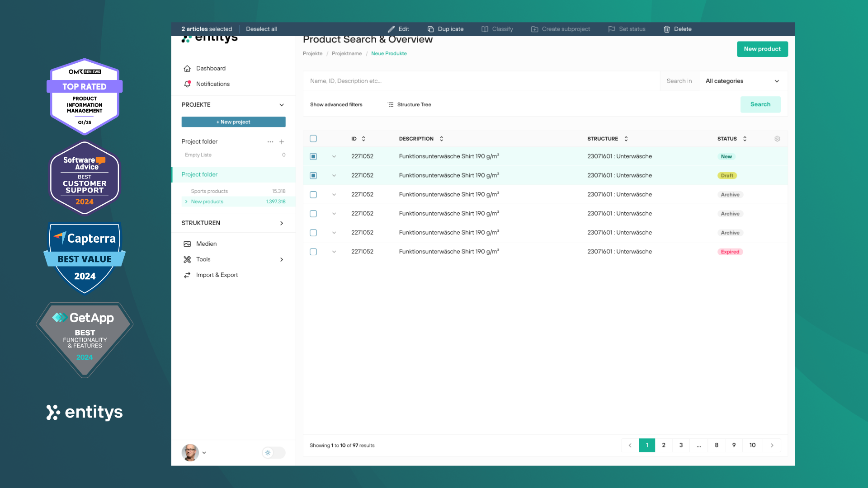Viewport: 868px width, 488px height.
Task: Open Notifications bell icon
Action: coord(187,84)
